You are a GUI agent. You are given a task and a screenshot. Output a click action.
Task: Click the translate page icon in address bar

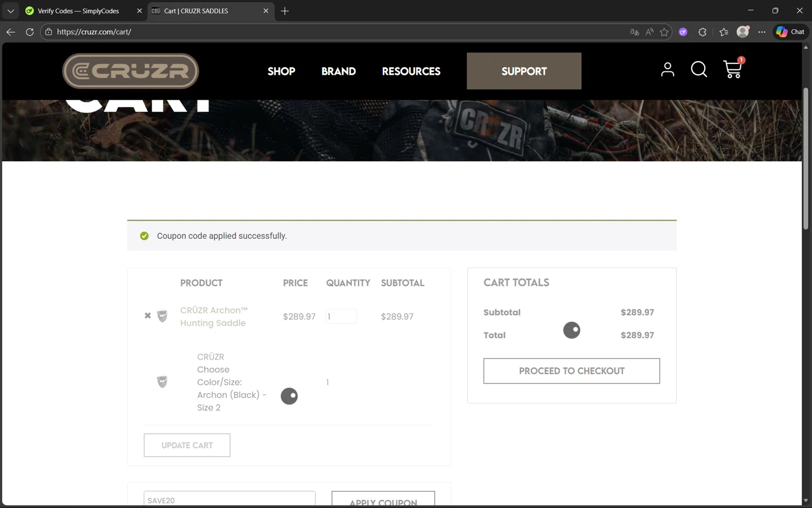[x=634, y=32]
